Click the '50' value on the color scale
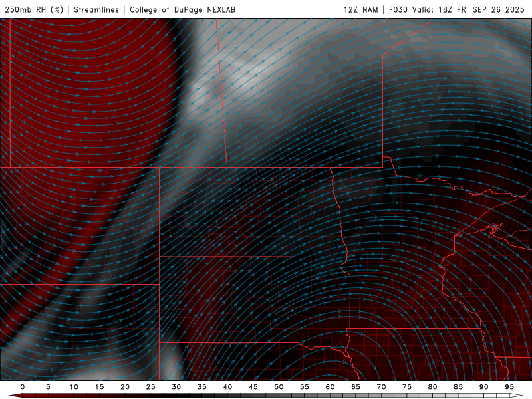Screen dimensions: 532x399 [x=279, y=387]
